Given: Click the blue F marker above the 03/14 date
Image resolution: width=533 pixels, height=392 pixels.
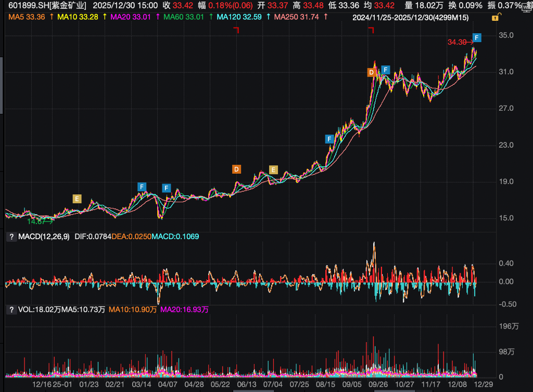Looking at the screenshot, I should coord(142,187).
